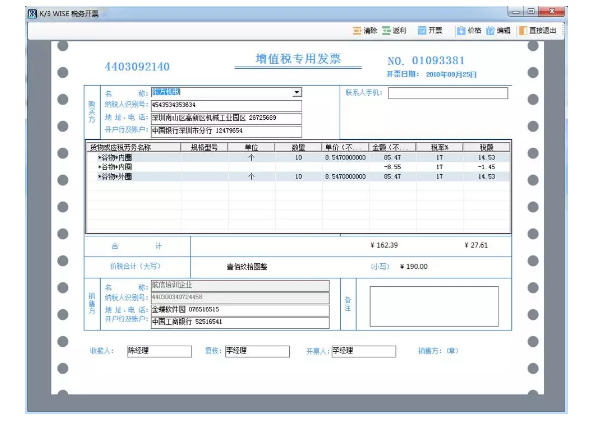Click the 收款人 input field

point(159,351)
